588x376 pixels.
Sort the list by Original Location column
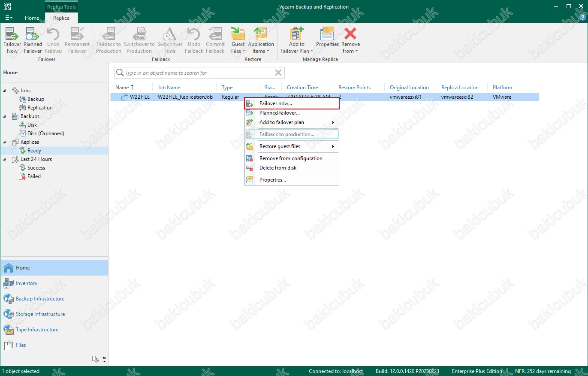[409, 88]
